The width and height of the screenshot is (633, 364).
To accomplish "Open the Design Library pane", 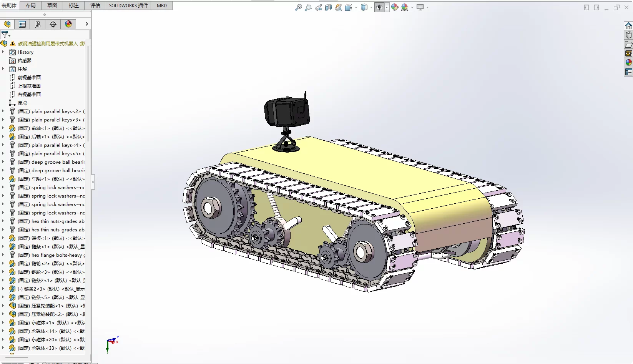I will (628, 35).
